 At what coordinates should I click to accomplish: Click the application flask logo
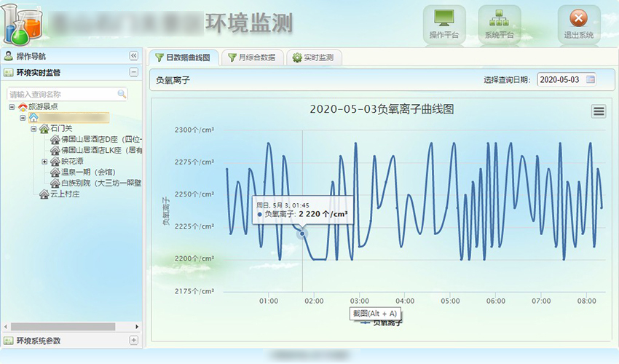pos(22,25)
